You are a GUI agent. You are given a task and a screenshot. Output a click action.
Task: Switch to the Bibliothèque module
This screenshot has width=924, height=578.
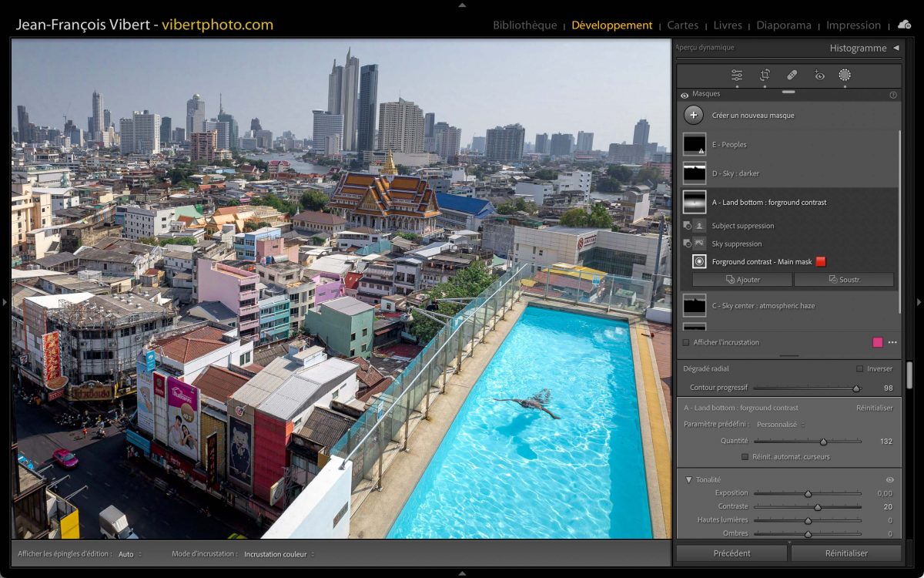click(524, 25)
